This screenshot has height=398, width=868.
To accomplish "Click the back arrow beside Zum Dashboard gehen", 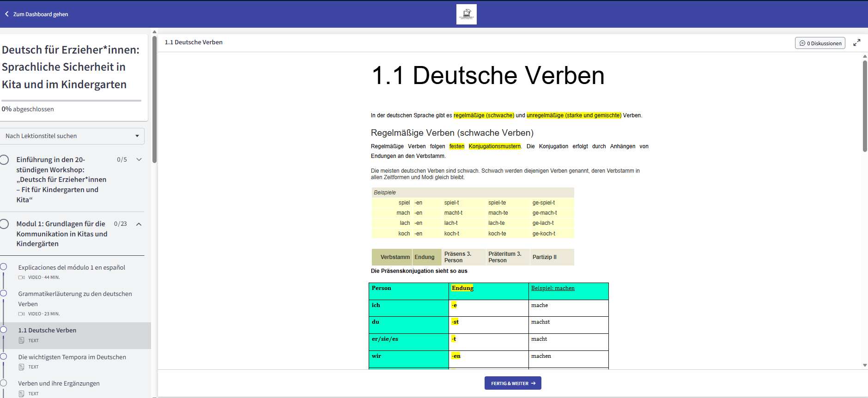I will coord(7,14).
